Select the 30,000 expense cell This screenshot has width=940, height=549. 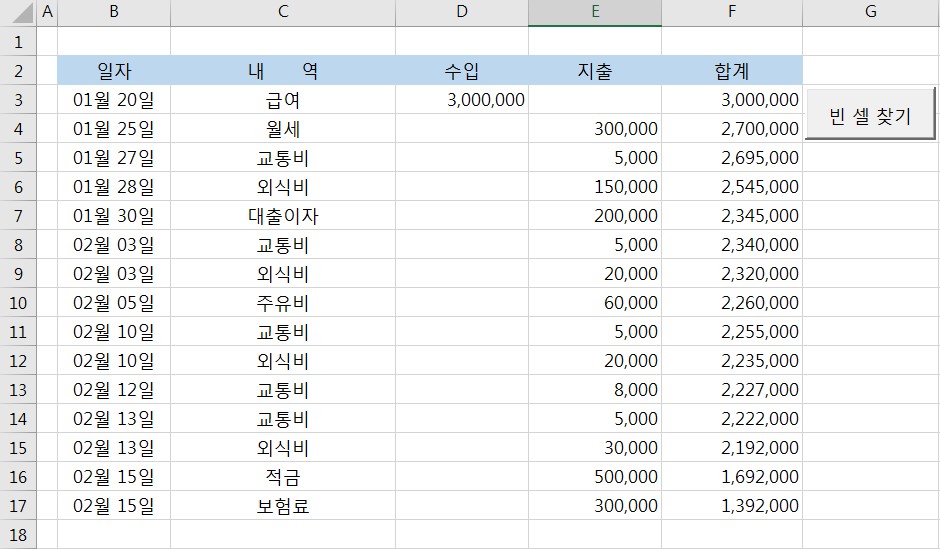[595, 448]
